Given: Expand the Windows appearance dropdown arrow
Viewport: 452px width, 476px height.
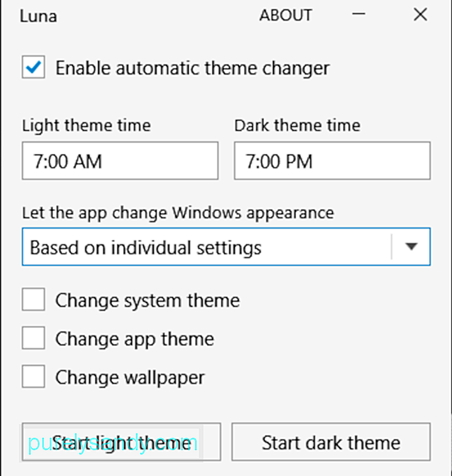Looking at the screenshot, I should (x=411, y=247).
